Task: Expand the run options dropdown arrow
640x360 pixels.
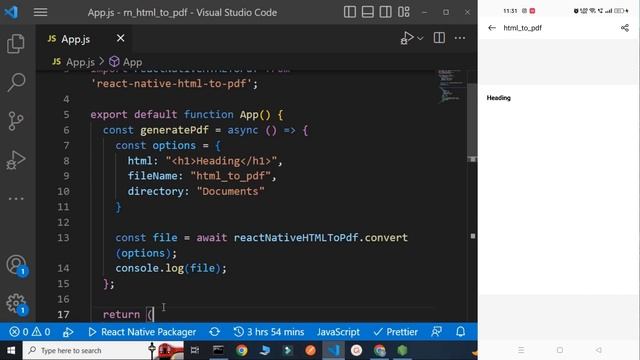Action: point(420,38)
